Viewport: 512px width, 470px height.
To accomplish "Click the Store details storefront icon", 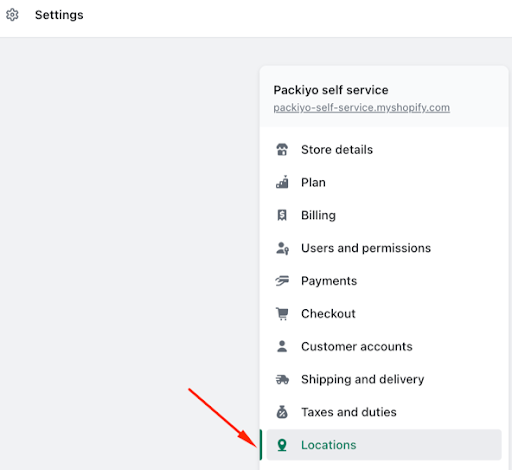I will (282, 150).
